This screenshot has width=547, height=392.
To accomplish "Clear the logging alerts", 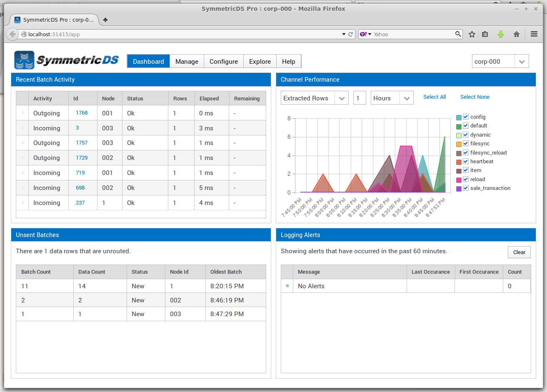I will click(519, 252).
